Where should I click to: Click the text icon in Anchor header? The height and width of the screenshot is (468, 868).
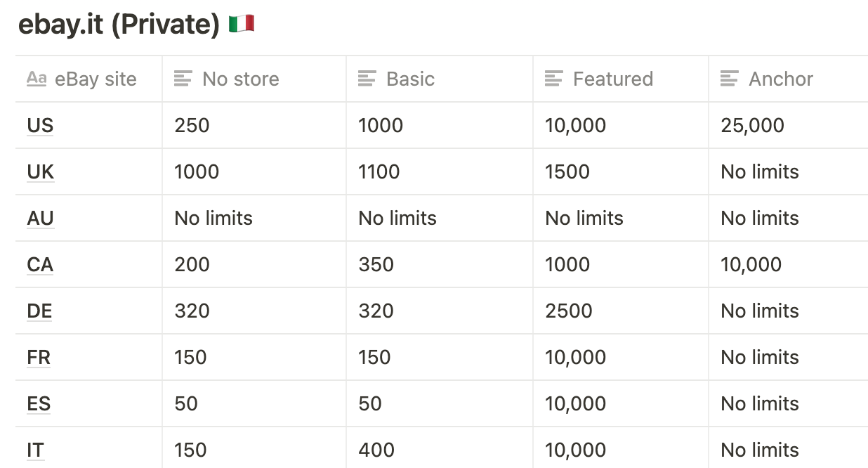point(730,79)
